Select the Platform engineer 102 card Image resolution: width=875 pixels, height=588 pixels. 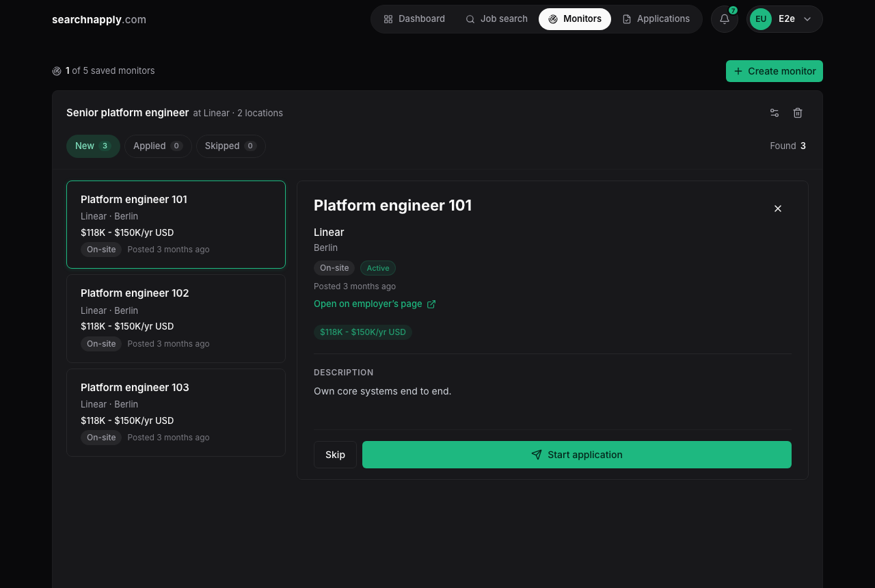(x=176, y=319)
